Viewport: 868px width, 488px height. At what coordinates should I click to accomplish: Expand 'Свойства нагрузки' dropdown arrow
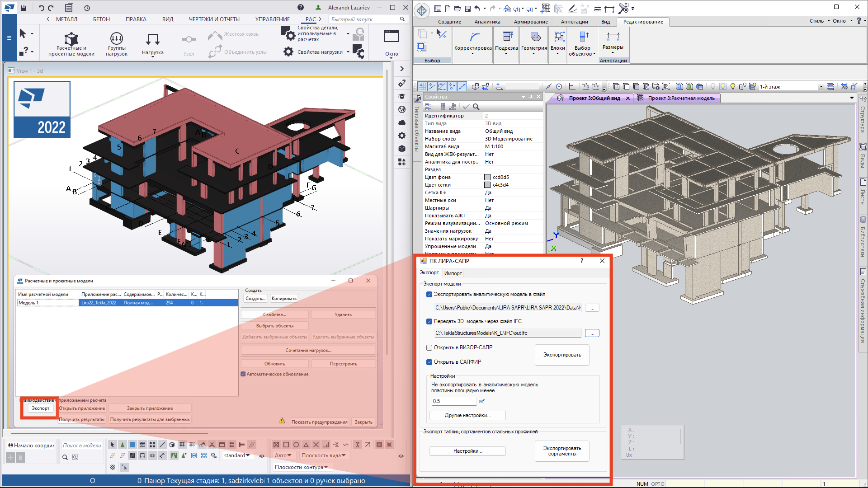[x=348, y=52]
